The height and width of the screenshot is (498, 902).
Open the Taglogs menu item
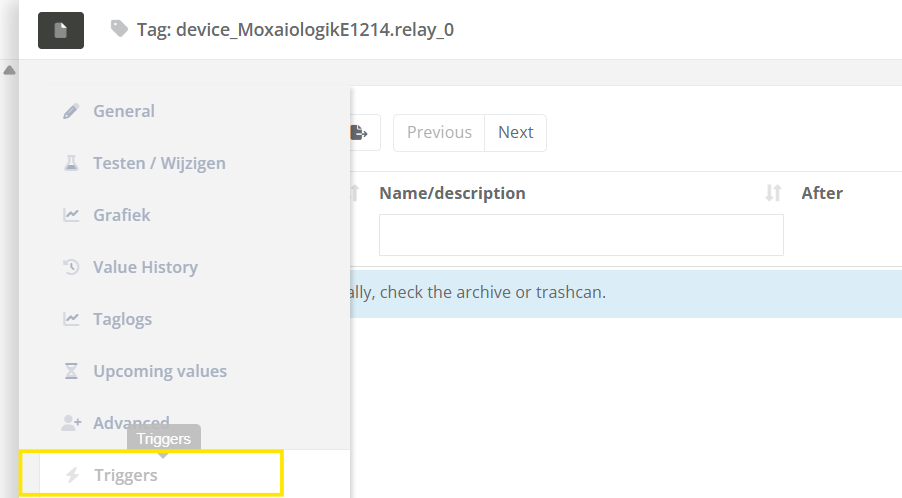point(122,319)
